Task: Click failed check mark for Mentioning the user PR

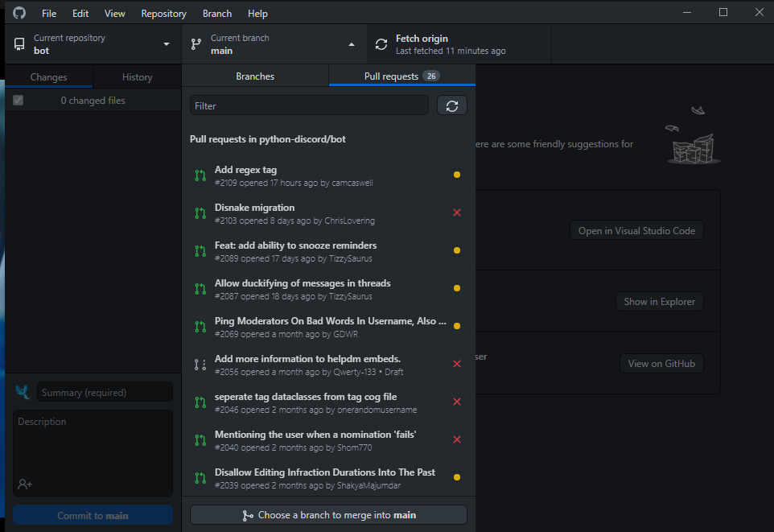Action: pos(457,439)
